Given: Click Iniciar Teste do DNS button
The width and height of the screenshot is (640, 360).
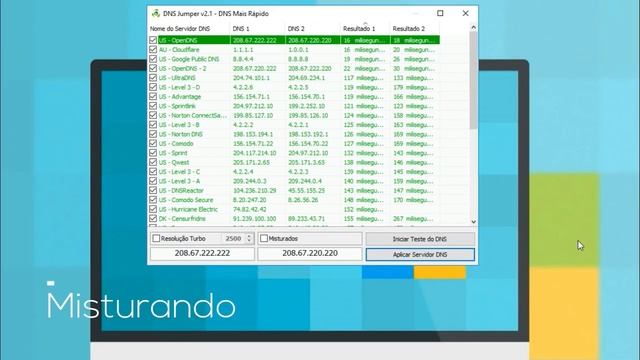Looking at the screenshot, I should pos(420,239).
